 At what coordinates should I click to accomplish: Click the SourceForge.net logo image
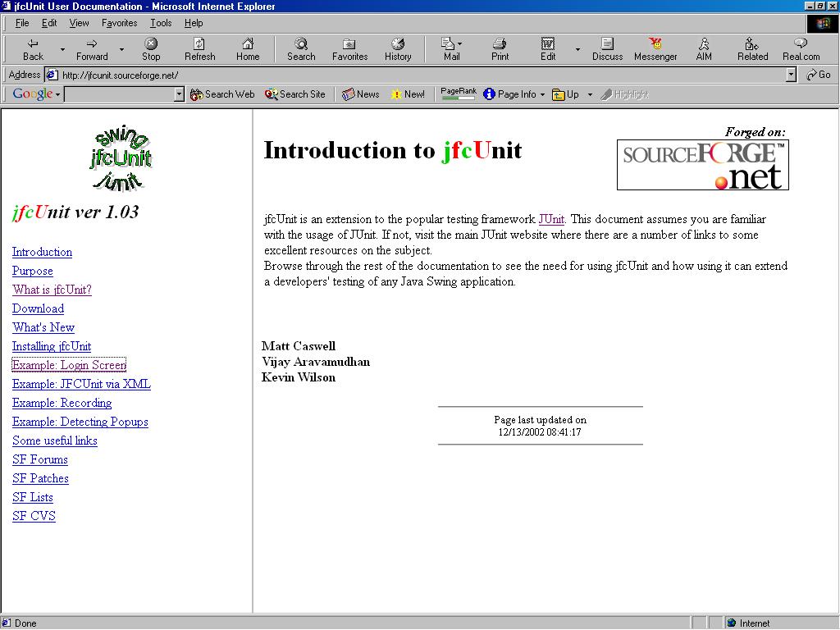coord(703,165)
